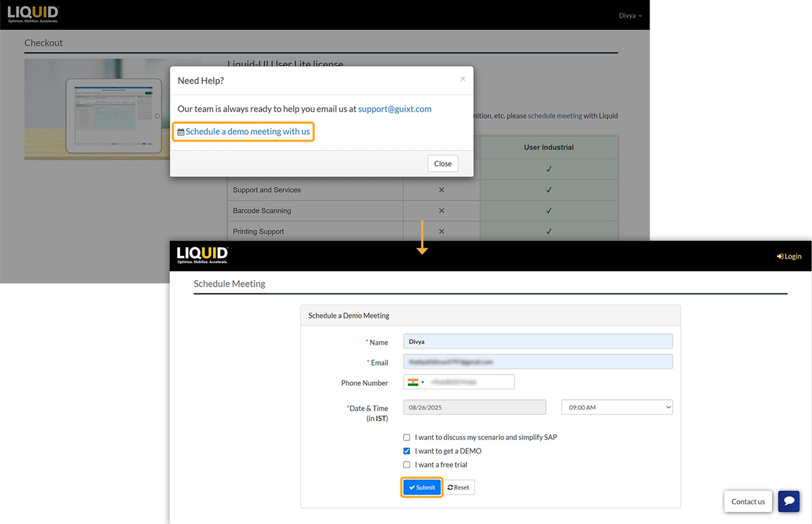Click the Support and Services row label
The height and width of the screenshot is (524, 812).
[267, 190]
